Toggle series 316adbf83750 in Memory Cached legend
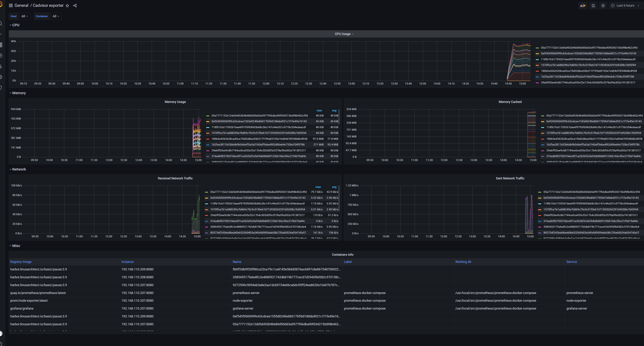 pyautogui.click(x=593, y=156)
